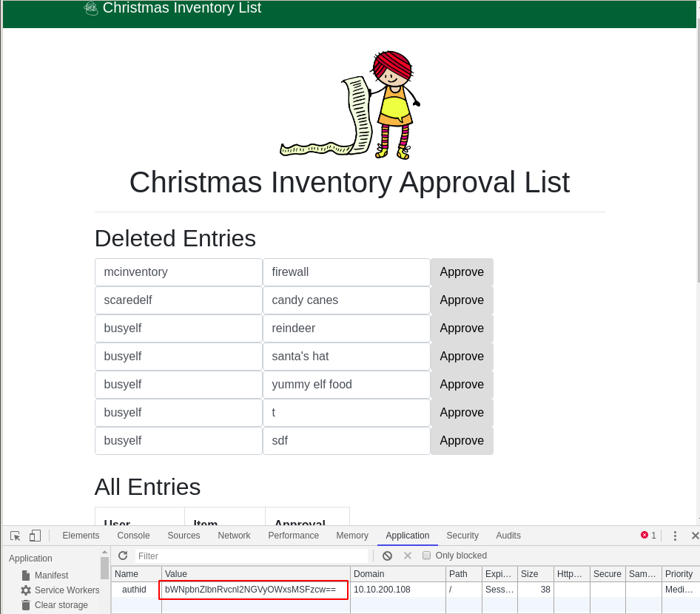Click the inspect element picker icon
700x614 pixels.
(x=15, y=536)
